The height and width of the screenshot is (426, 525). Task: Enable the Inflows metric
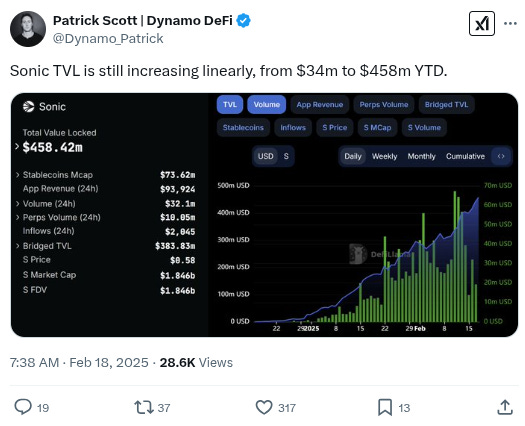293,128
